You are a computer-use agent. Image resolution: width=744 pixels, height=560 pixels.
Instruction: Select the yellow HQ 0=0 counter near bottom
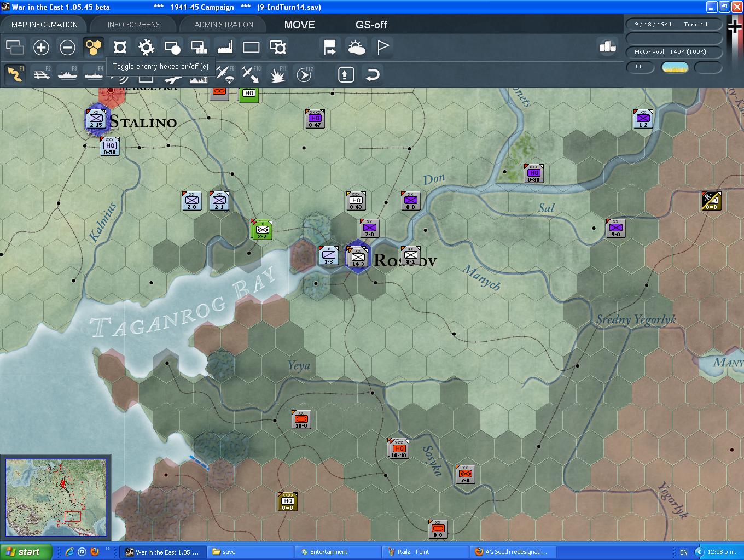288,501
